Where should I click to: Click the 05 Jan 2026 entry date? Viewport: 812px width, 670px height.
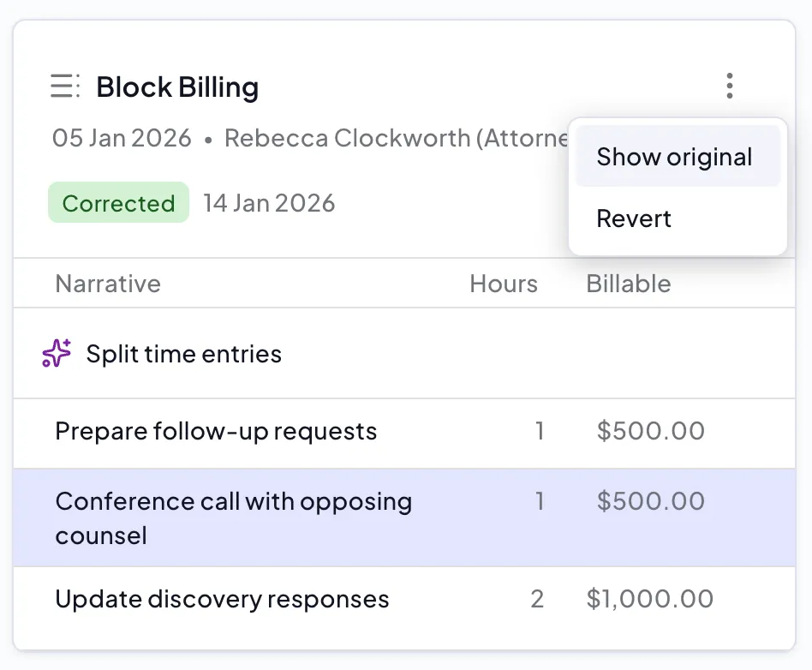[122, 138]
